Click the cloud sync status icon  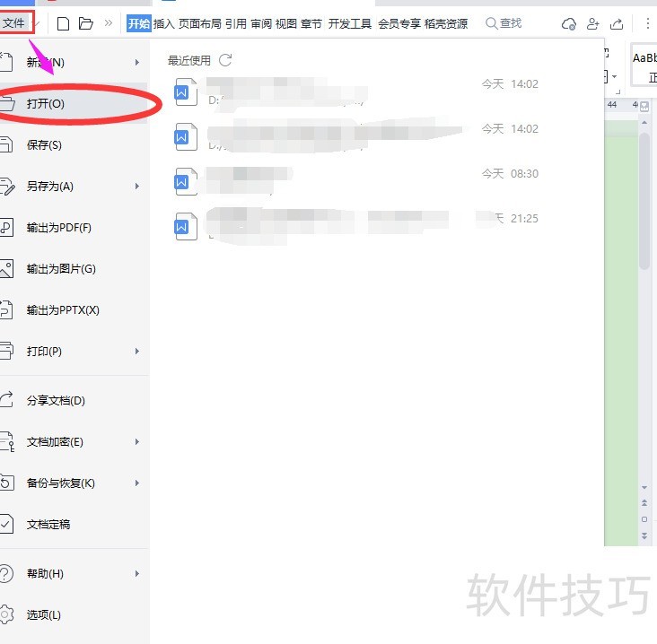[x=568, y=24]
